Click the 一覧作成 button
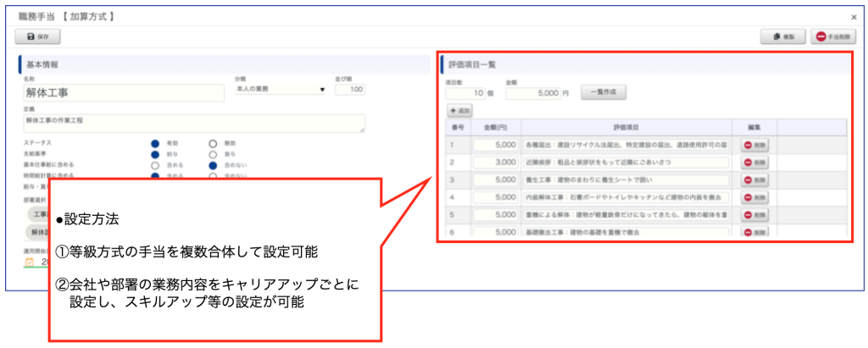The width and height of the screenshot is (868, 348). point(604,93)
